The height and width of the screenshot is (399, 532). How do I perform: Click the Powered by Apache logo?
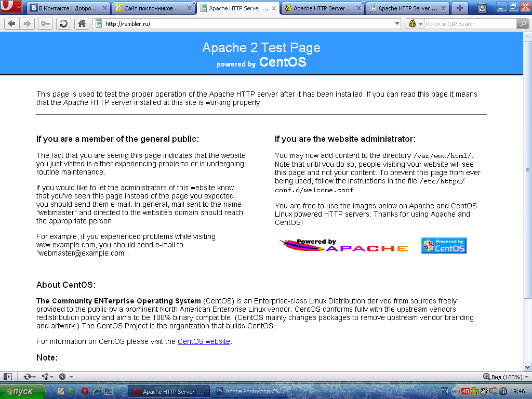(x=344, y=245)
